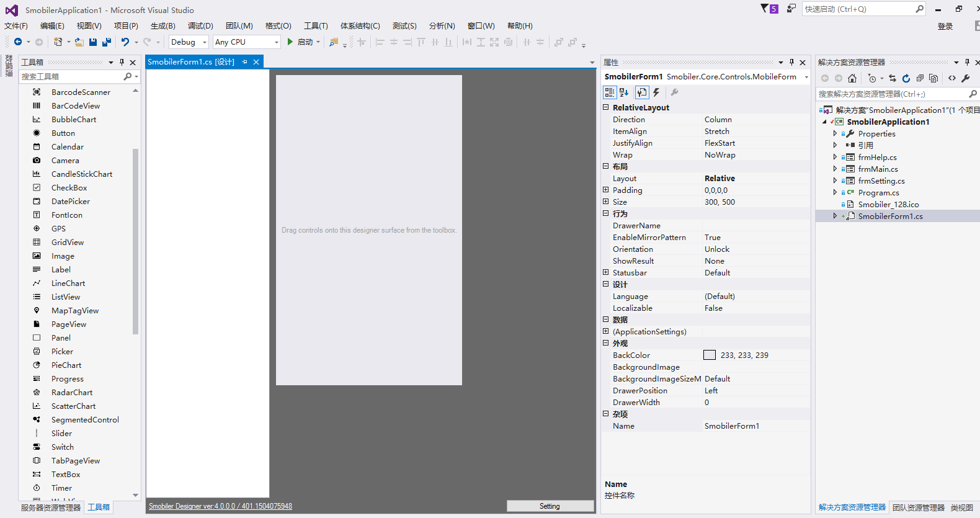Select the BarcodeScanner control in toolbox
This screenshot has height=518, width=980.
tap(81, 92)
